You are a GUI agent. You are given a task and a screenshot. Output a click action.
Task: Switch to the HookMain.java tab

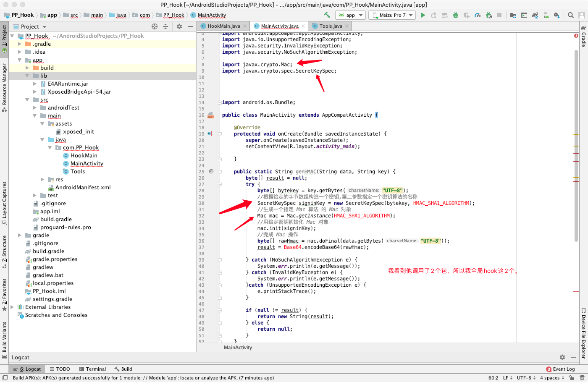224,26
